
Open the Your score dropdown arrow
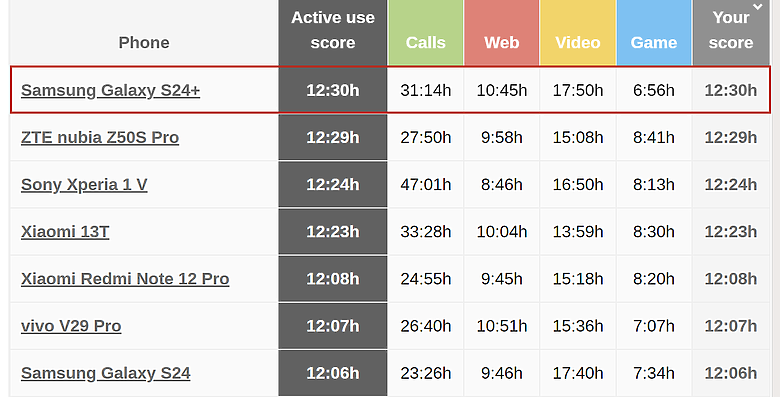757,7
